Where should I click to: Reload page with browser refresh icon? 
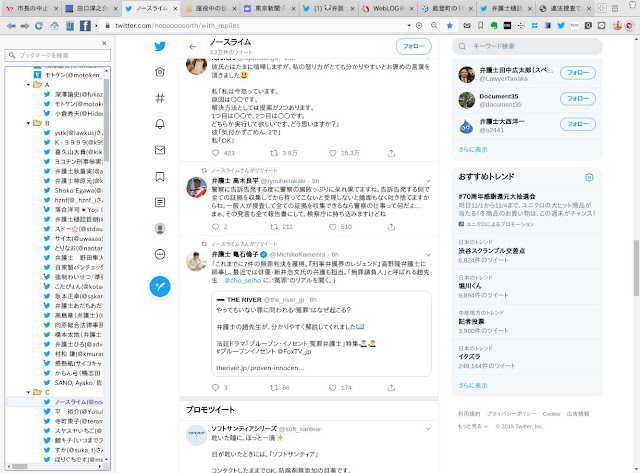click(x=39, y=26)
